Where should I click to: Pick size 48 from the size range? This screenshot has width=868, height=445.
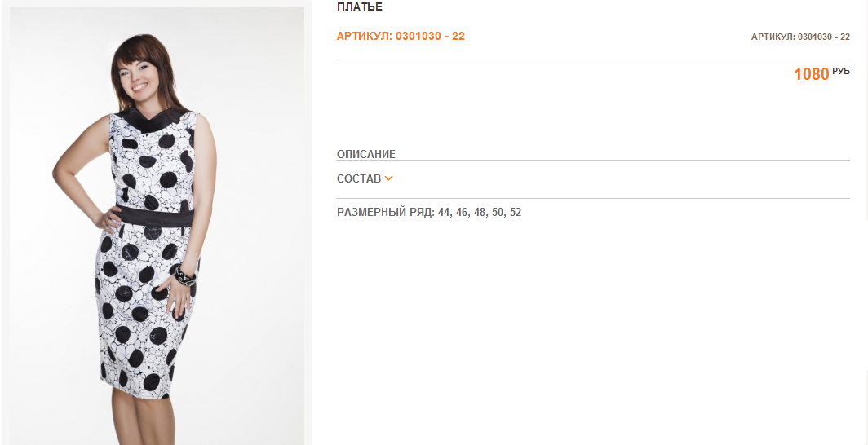tap(480, 212)
